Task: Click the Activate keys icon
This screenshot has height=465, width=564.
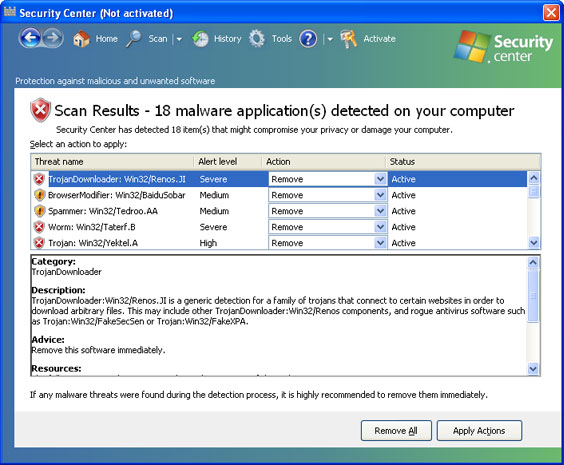Action: pyautogui.click(x=349, y=39)
